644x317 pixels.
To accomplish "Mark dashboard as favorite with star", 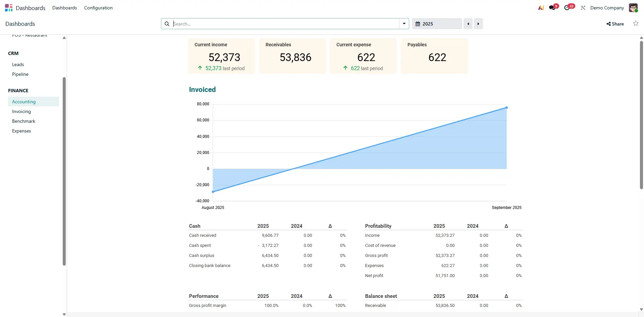I will click(x=635, y=23).
